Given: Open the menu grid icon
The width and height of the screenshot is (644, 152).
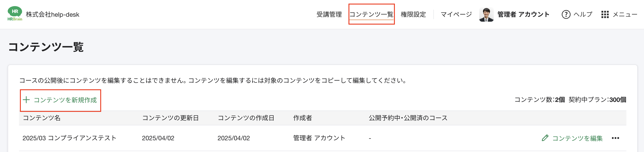Looking at the screenshot, I should coord(605,14).
